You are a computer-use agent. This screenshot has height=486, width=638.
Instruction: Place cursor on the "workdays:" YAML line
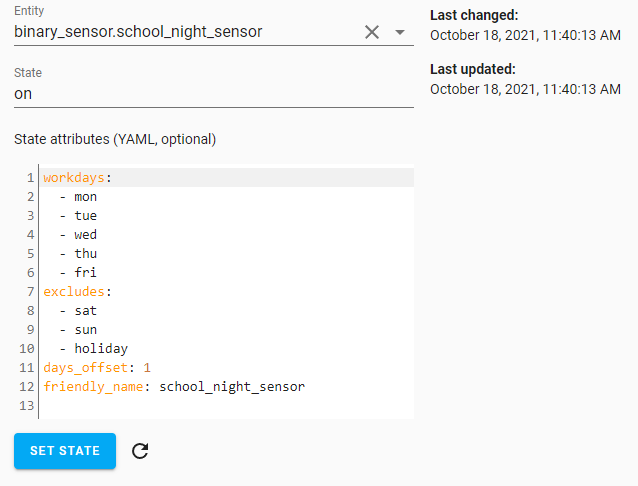[x=78, y=178]
